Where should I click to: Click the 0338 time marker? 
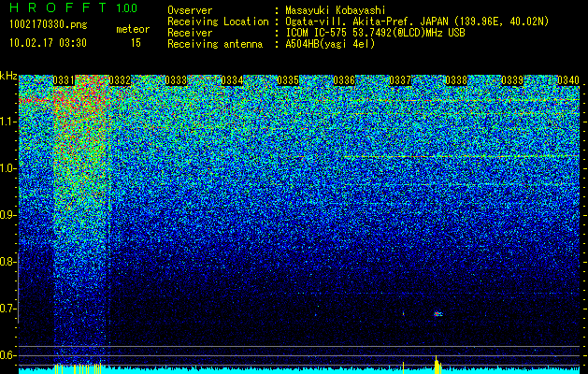pos(456,80)
